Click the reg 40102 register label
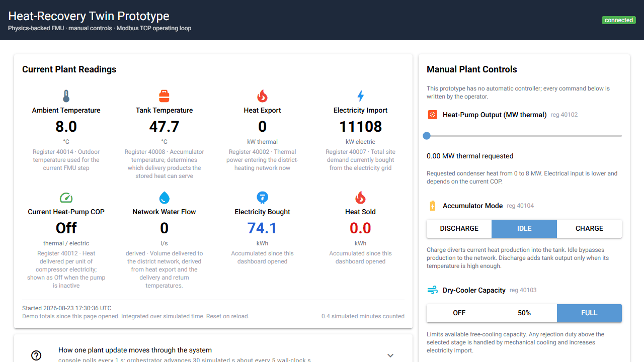This screenshot has width=644, height=362. point(564,115)
